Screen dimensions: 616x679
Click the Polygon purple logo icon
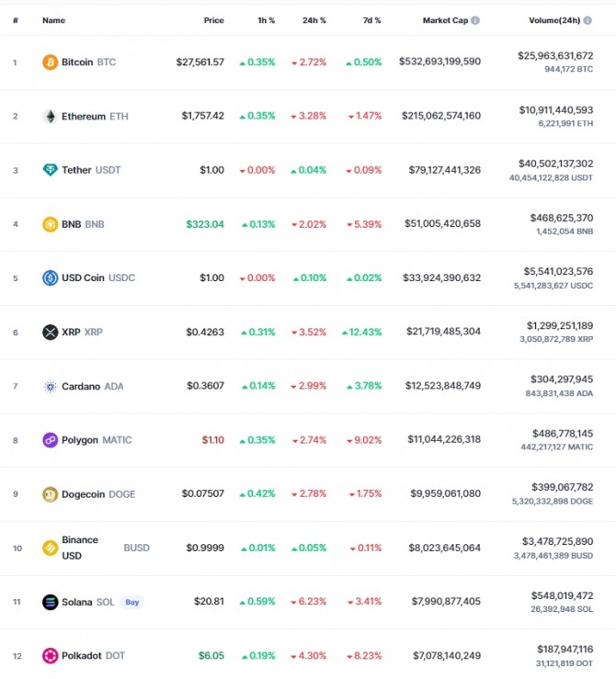51,440
